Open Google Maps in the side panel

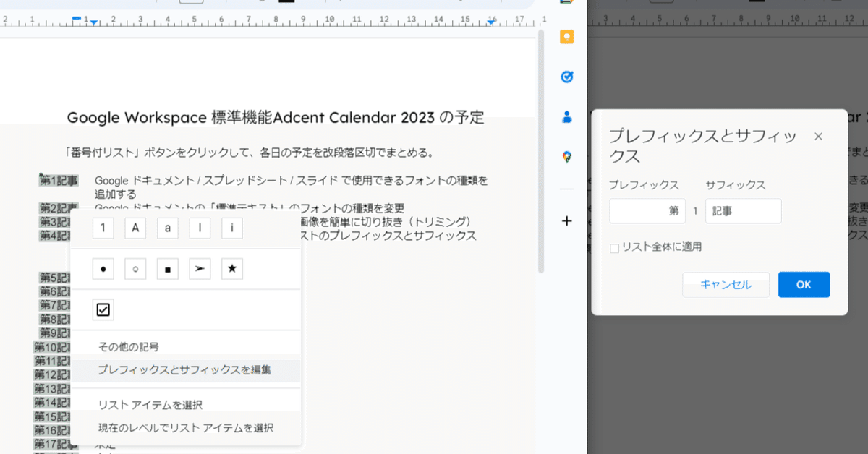coord(567,158)
